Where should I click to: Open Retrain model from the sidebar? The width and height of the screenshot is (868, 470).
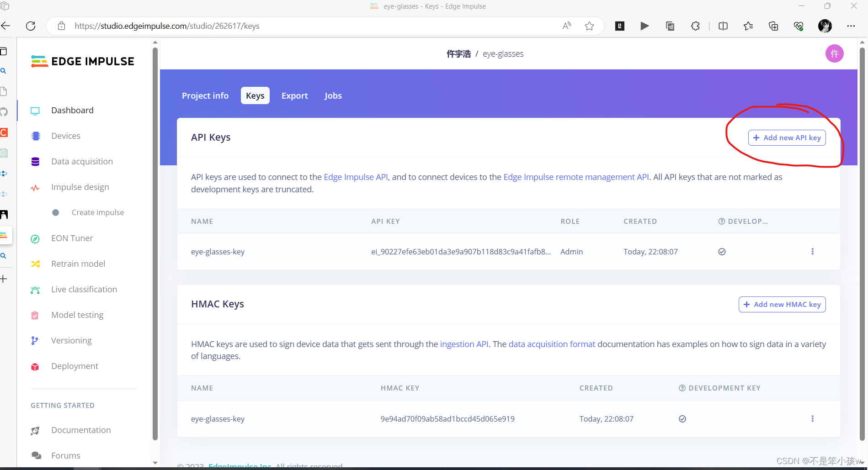point(78,264)
